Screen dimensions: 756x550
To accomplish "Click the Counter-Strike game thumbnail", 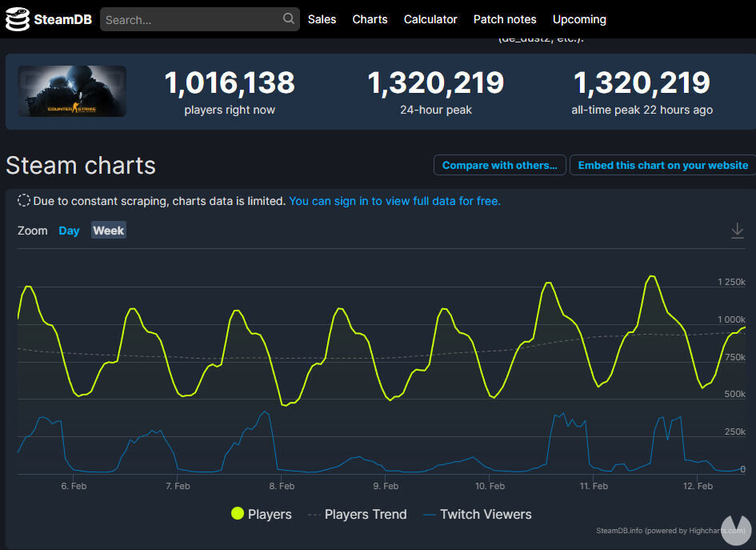I will [x=72, y=91].
